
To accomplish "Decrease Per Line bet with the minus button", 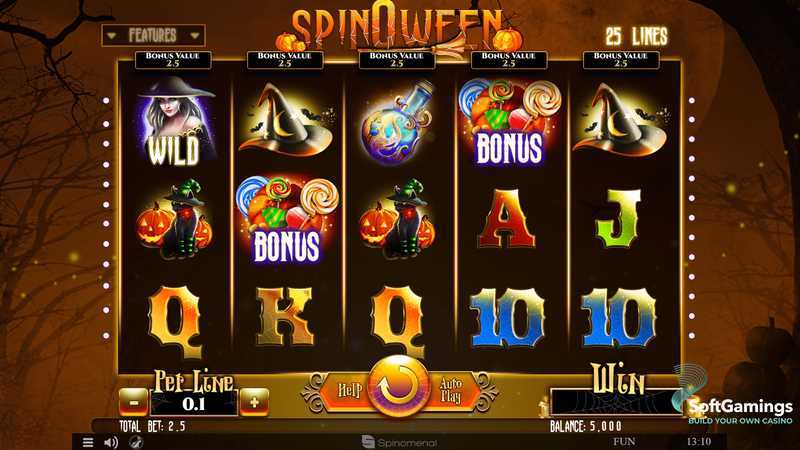I will (x=134, y=403).
